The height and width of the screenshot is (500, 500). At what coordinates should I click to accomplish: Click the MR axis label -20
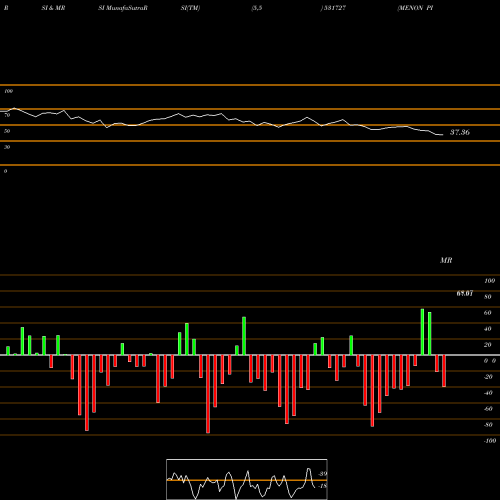point(488,377)
